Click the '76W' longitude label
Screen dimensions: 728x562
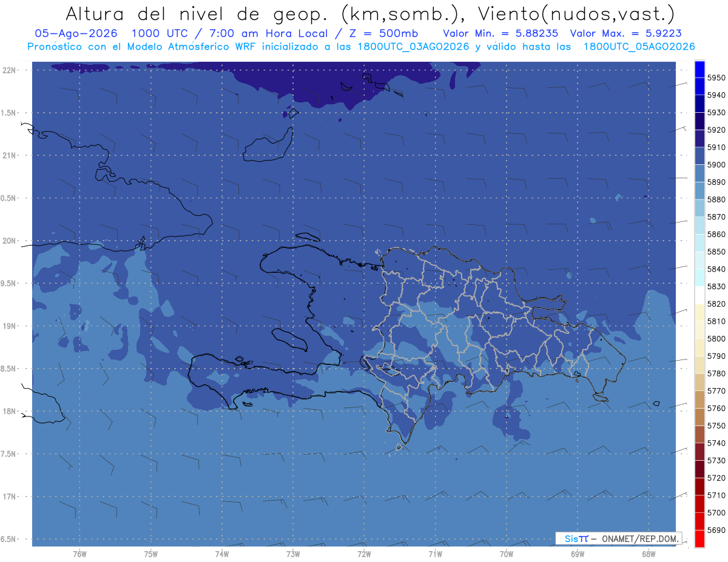(79, 554)
